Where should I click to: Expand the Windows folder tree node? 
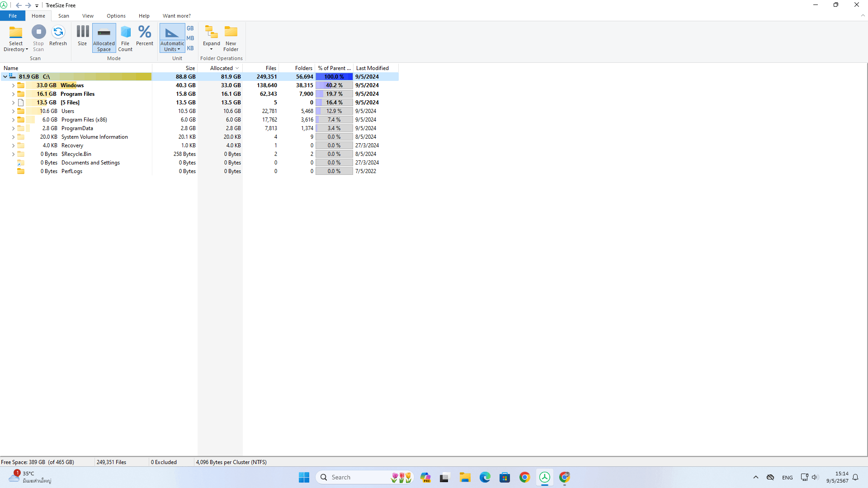(x=13, y=85)
